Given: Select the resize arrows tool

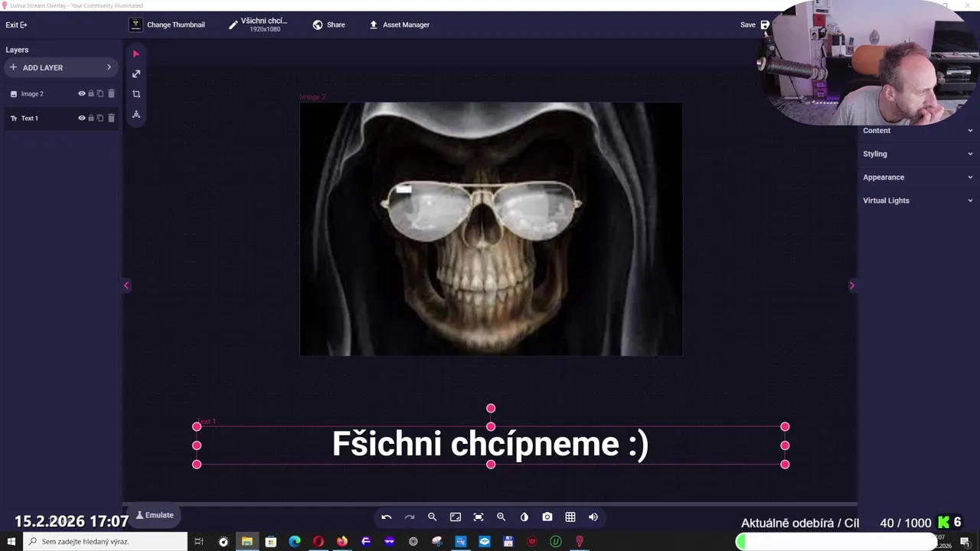Looking at the screenshot, I should (x=136, y=74).
